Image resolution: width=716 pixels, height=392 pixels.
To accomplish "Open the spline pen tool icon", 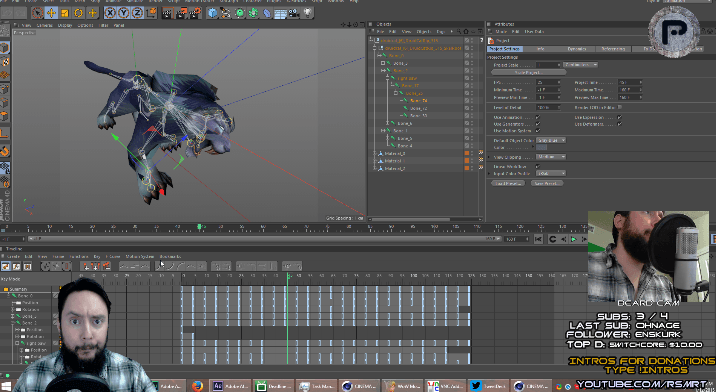I will click(226, 13).
